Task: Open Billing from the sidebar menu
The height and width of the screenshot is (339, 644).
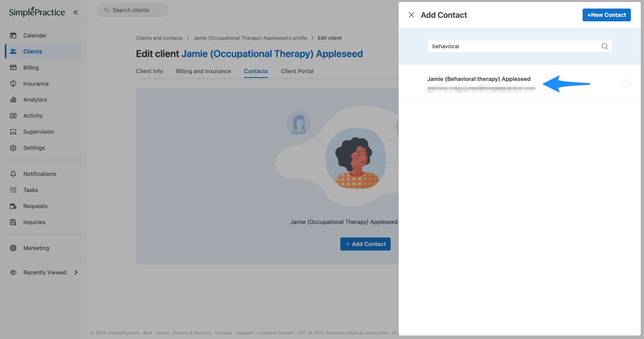Action: click(x=43, y=68)
